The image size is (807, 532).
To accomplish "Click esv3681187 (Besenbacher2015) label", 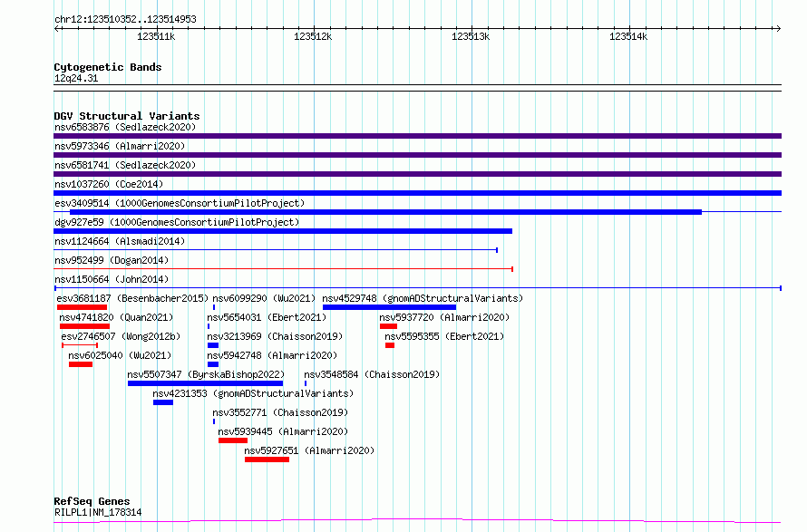I will 132,298.
